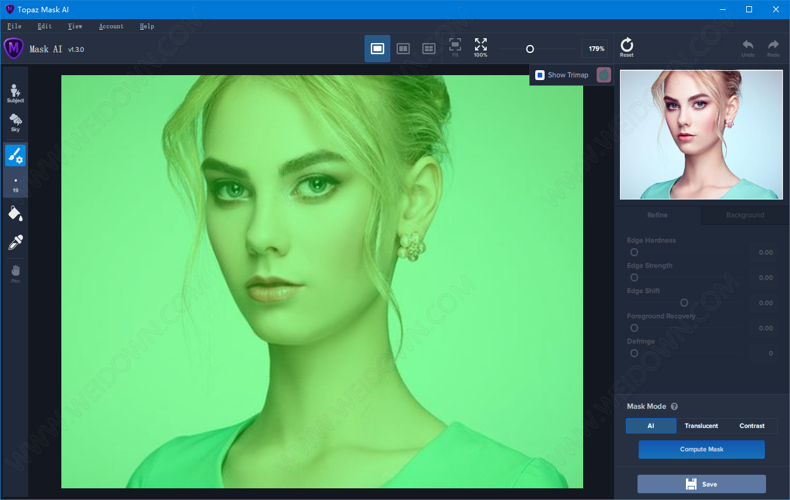Select AI mask mode
790x500 pixels.
tap(650, 426)
